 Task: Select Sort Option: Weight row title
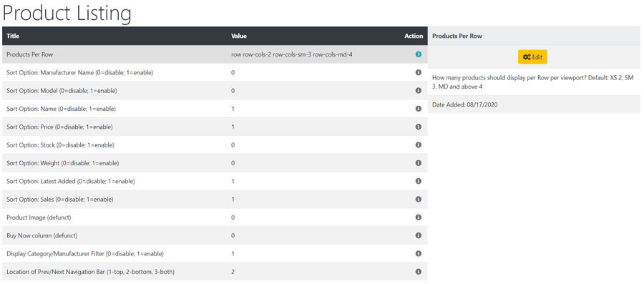click(x=63, y=163)
